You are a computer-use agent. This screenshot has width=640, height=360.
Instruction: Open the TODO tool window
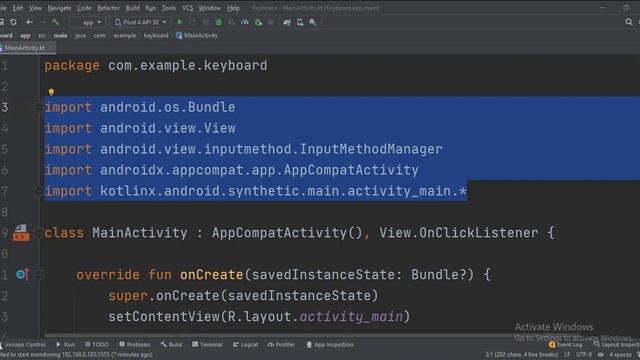point(97,344)
